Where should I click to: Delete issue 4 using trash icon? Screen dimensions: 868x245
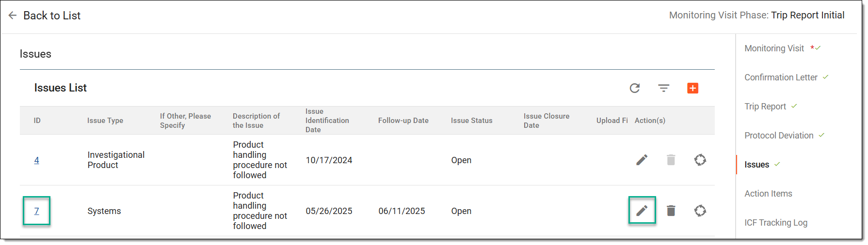pyautogui.click(x=671, y=160)
